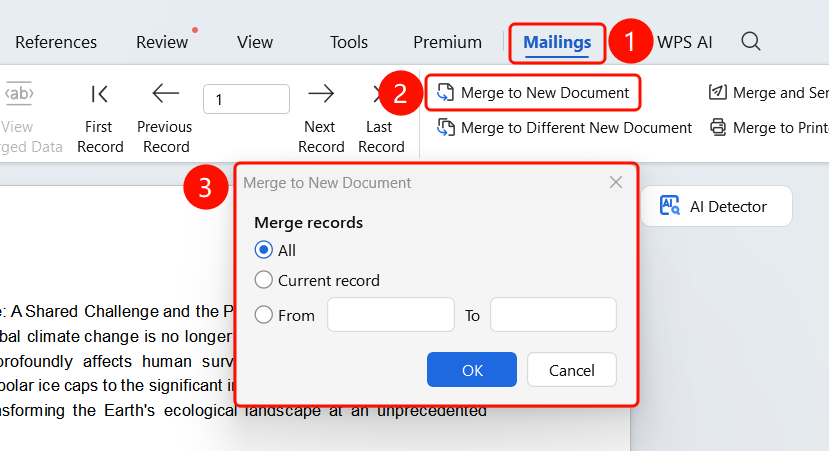Open the AI Detector panel button
The height and width of the screenshot is (451, 829).
[716, 206]
